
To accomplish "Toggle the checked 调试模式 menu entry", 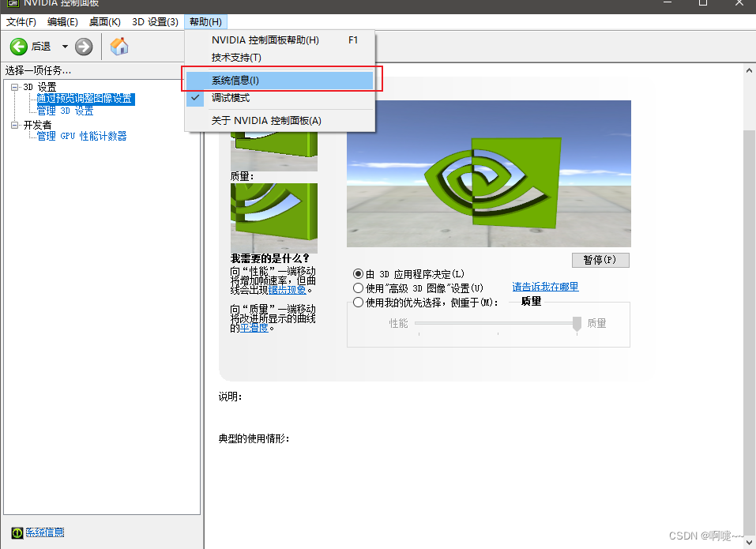I will tap(280, 98).
